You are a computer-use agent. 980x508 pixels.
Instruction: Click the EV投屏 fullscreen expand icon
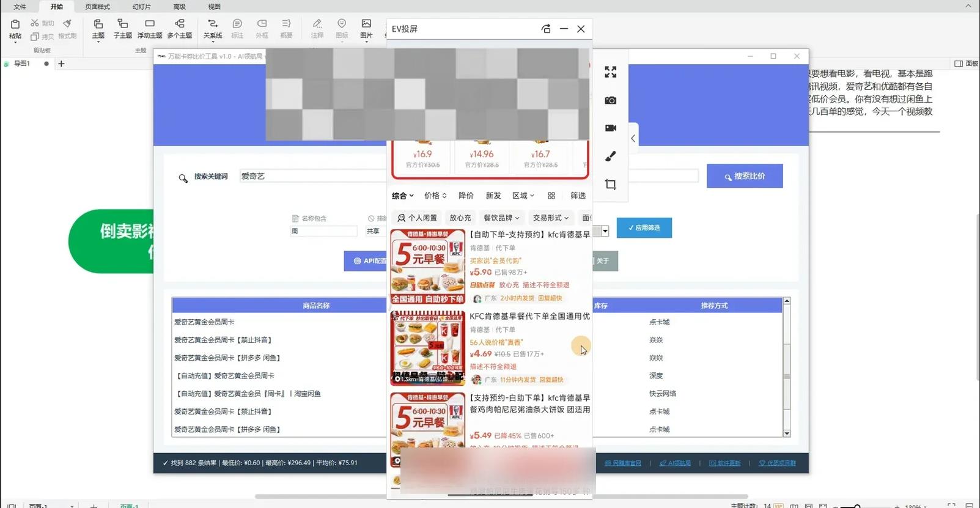[610, 72]
